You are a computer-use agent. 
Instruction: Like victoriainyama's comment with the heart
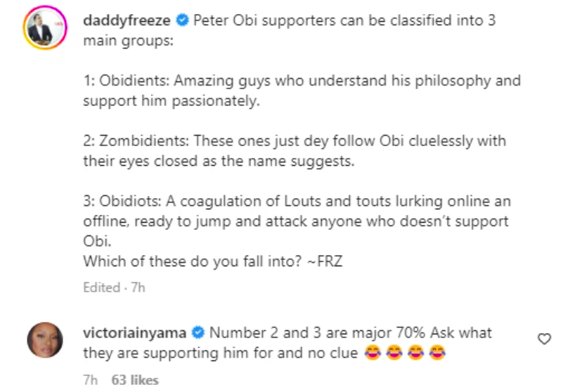(x=544, y=339)
